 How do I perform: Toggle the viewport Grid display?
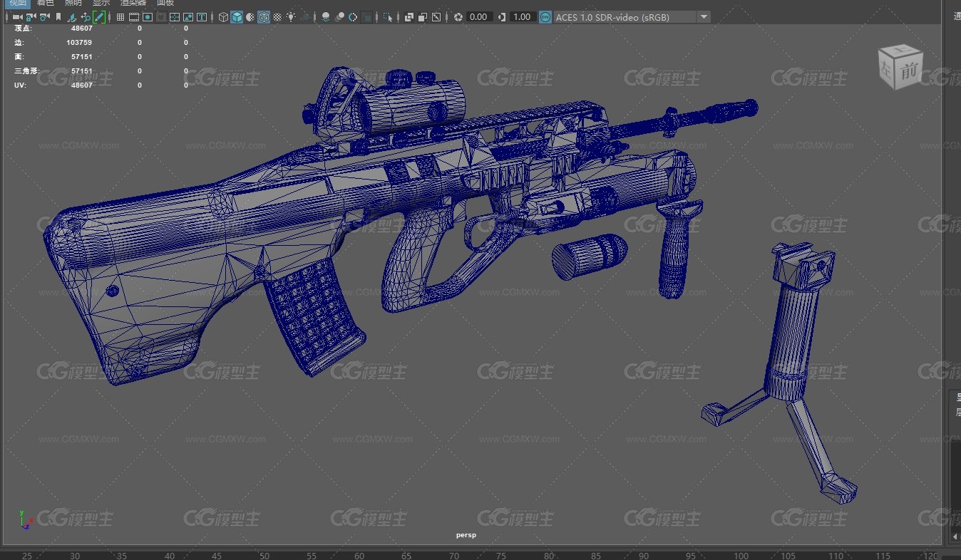pyautogui.click(x=120, y=16)
